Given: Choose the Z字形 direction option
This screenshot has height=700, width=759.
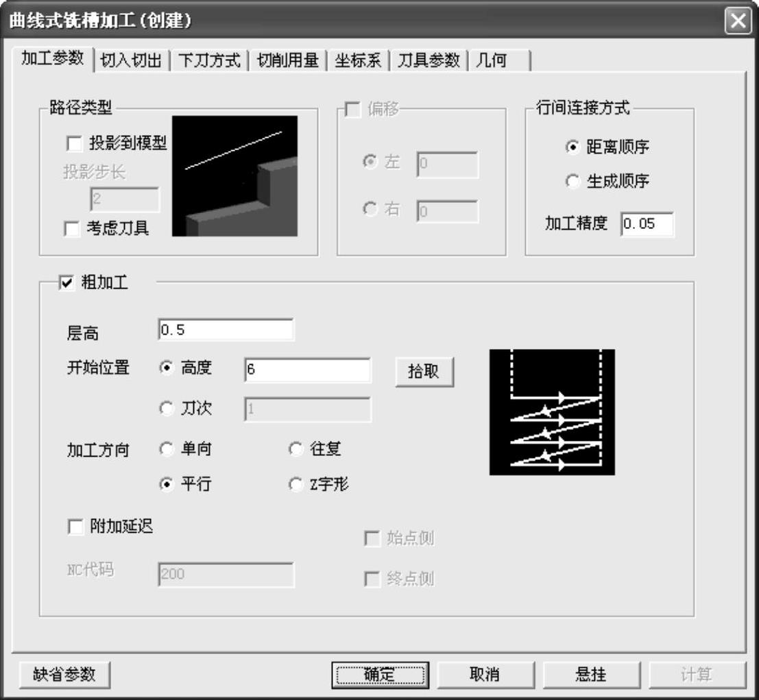Looking at the screenshot, I should pos(296,485).
